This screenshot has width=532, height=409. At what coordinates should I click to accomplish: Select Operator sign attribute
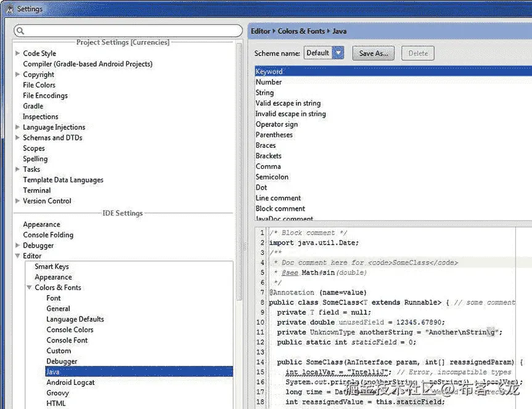(277, 124)
